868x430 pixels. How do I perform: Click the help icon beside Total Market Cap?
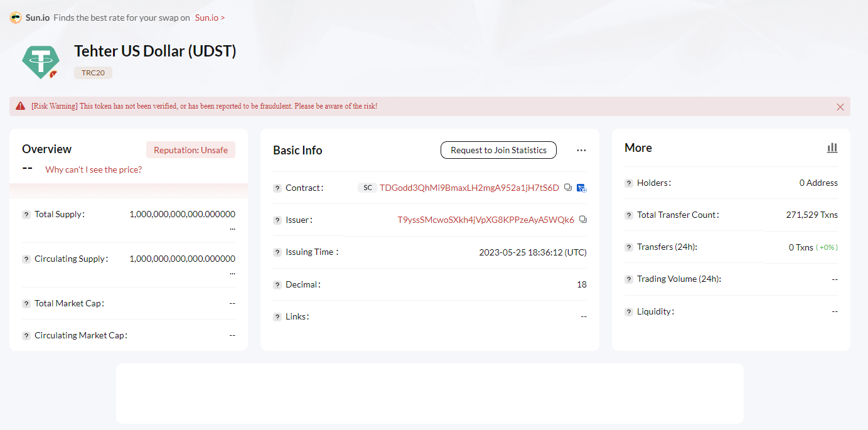tap(26, 304)
